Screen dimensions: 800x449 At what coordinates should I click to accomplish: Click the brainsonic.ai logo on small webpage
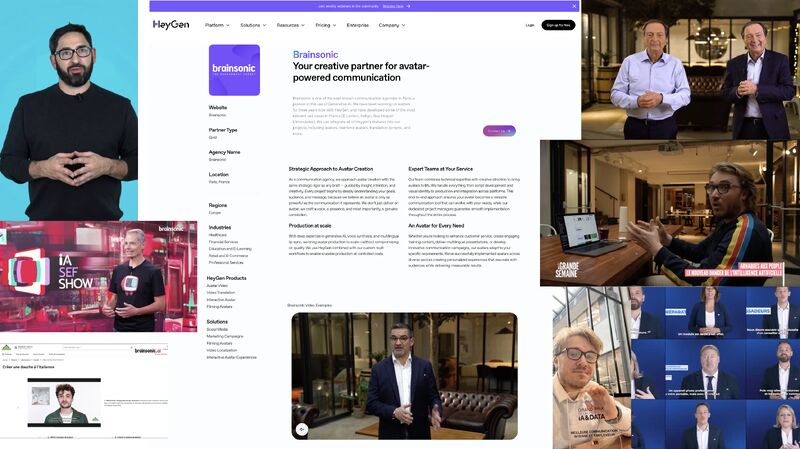coord(148,351)
